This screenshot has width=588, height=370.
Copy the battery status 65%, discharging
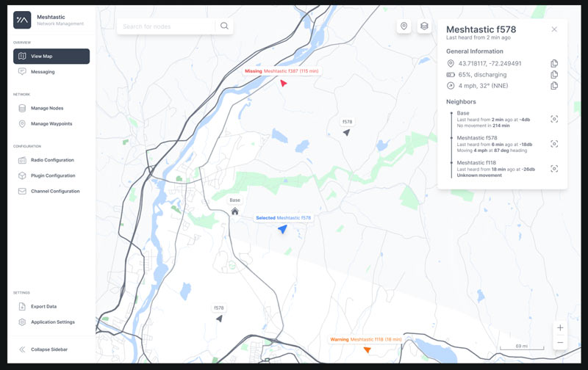pos(554,75)
